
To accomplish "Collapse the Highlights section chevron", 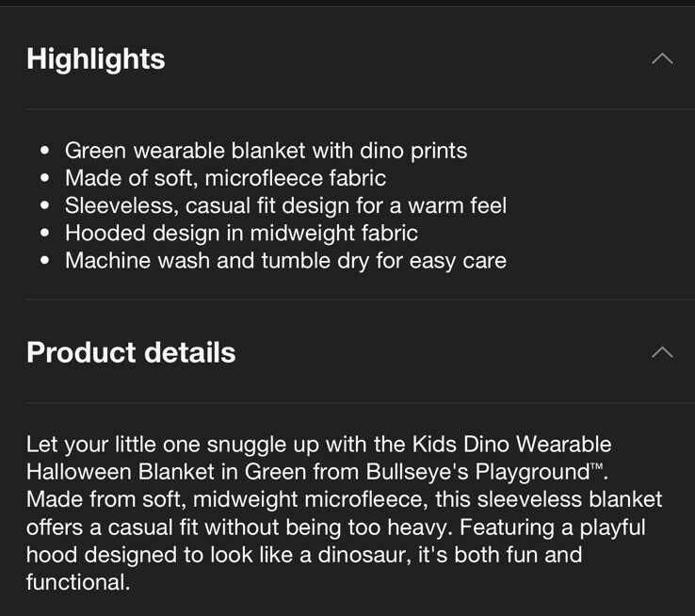I will click(x=662, y=58).
